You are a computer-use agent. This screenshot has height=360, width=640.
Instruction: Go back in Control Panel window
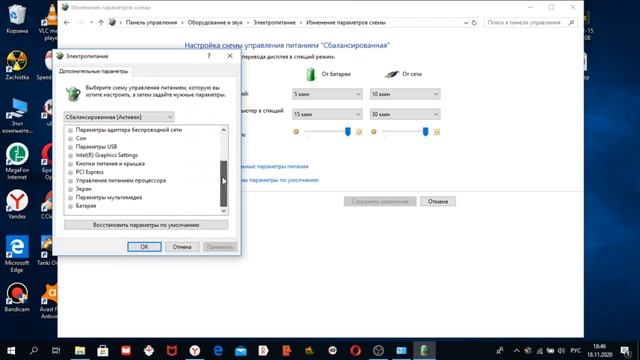coord(67,22)
